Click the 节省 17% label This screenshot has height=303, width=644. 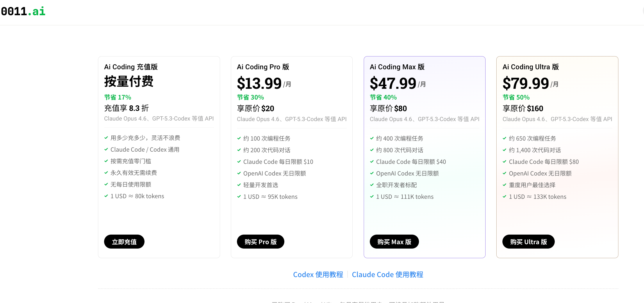(x=118, y=97)
